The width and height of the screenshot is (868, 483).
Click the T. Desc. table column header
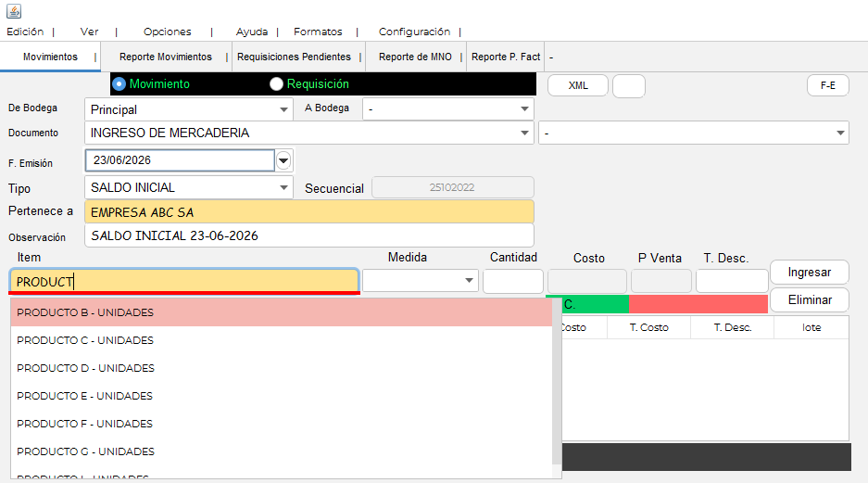click(733, 327)
